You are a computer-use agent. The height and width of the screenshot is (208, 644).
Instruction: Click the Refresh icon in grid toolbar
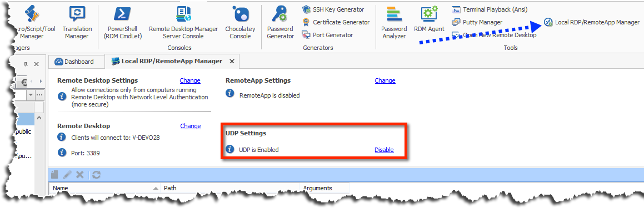(x=97, y=175)
